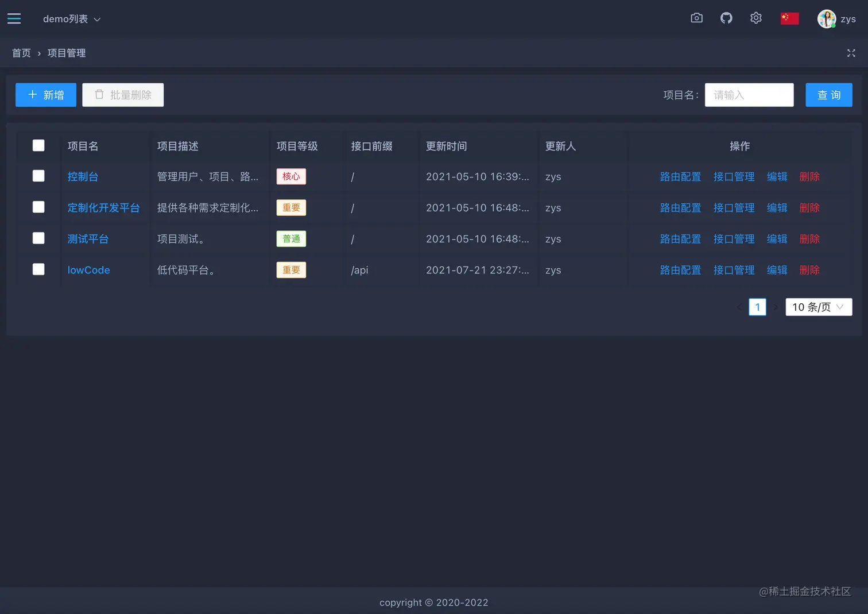
Task: Check the lowCode row checkbox
Action: point(38,269)
